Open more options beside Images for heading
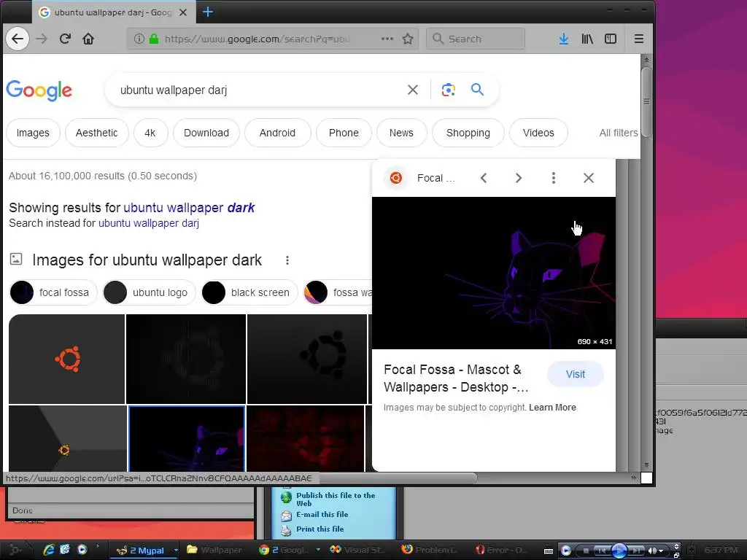 (287, 260)
